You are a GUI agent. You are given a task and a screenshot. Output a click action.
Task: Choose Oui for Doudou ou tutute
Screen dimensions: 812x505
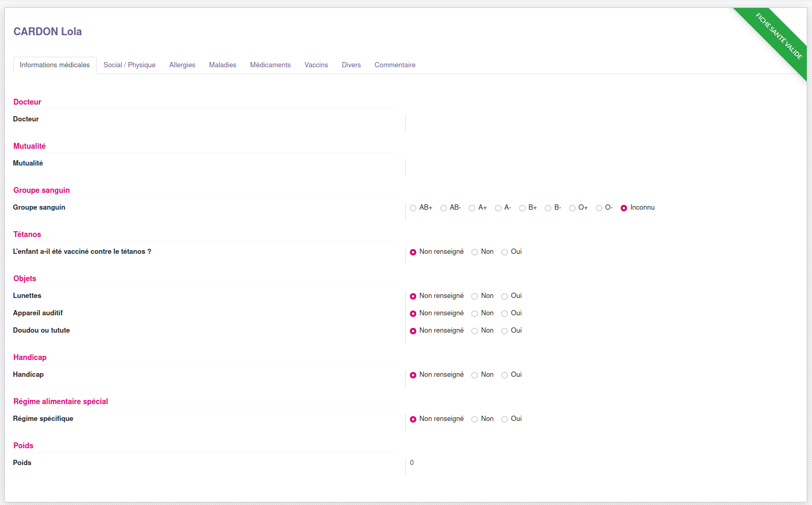pos(505,331)
